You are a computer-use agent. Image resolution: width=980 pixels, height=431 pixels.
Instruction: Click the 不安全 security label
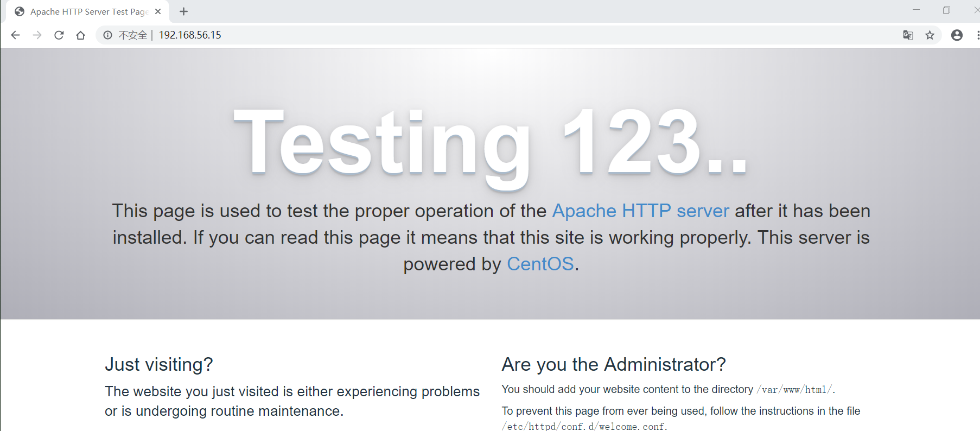pyautogui.click(x=133, y=35)
